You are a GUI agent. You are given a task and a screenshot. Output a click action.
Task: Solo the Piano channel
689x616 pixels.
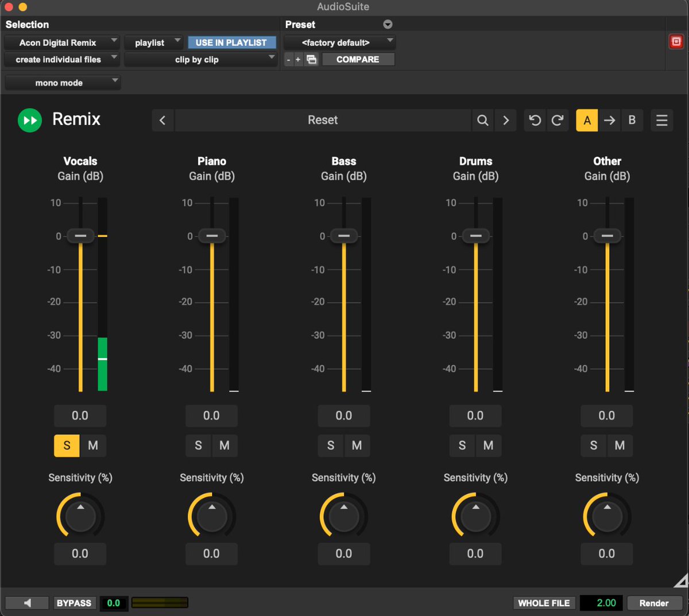click(198, 445)
